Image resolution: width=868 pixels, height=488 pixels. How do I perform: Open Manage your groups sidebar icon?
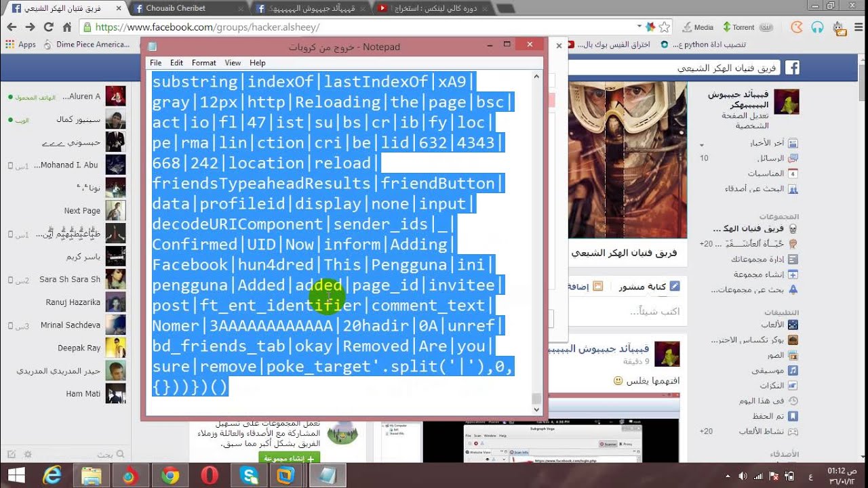pyautogui.click(x=793, y=259)
